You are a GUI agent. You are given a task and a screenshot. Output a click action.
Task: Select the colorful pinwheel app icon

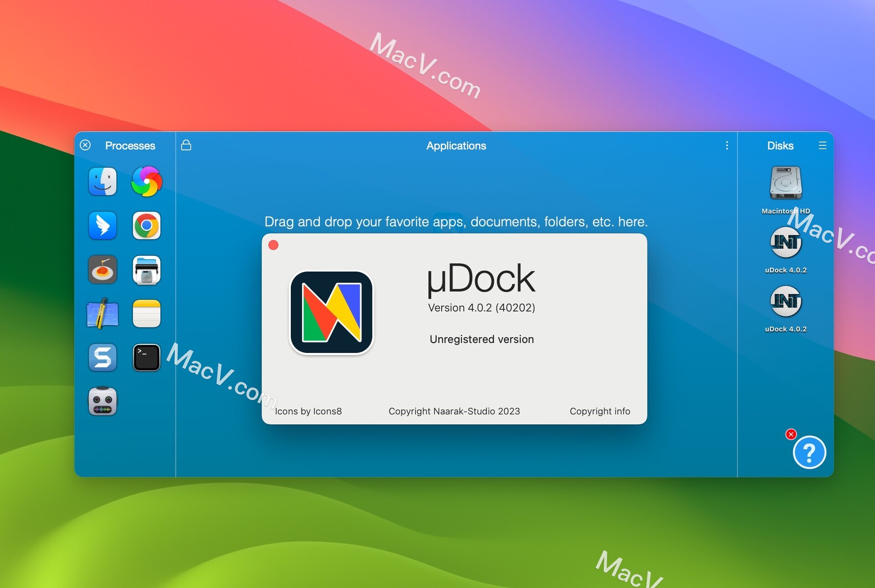coord(146,181)
